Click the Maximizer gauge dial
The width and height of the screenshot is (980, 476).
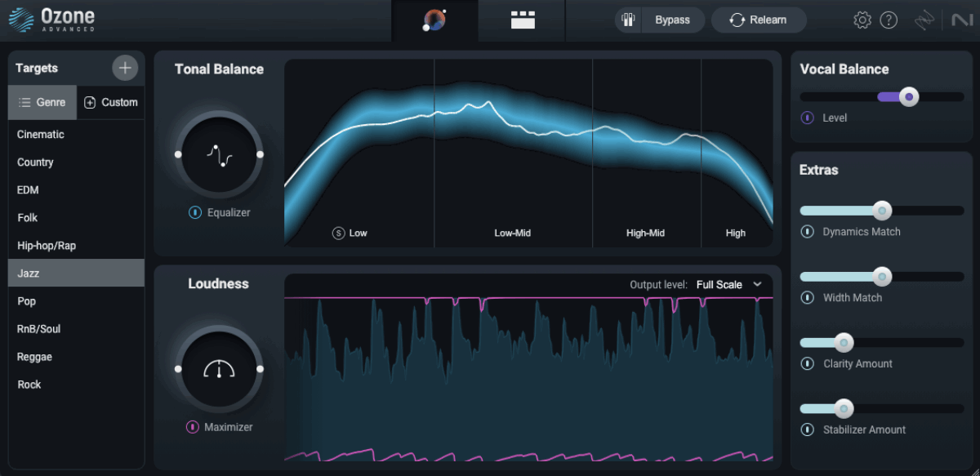219,369
